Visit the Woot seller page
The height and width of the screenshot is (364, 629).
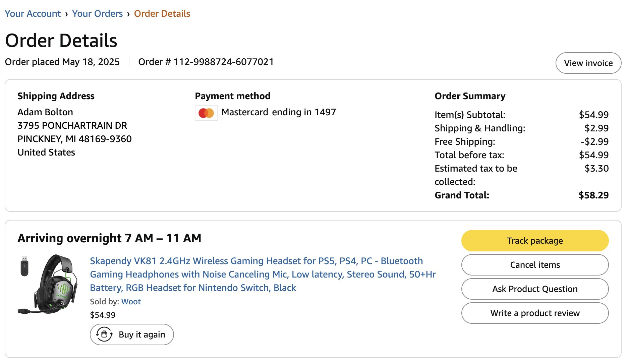coord(131,302)
